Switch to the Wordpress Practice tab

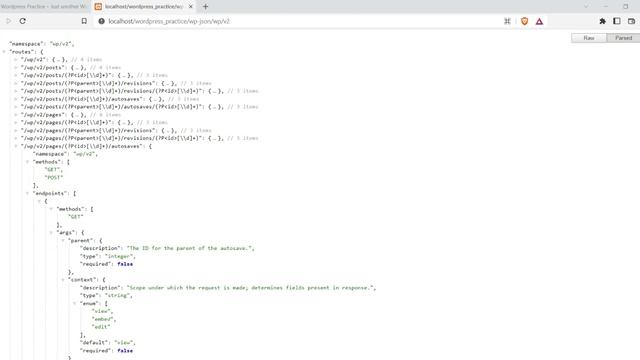tap(44, 7)
